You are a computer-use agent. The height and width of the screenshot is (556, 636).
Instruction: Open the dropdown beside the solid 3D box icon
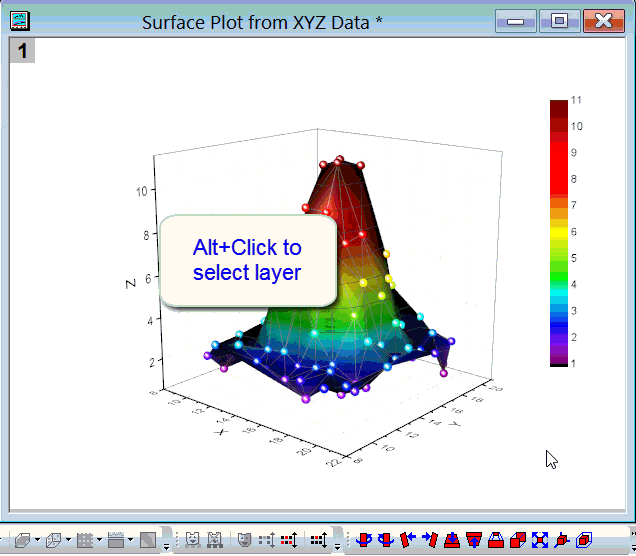[x=37, y=541]
